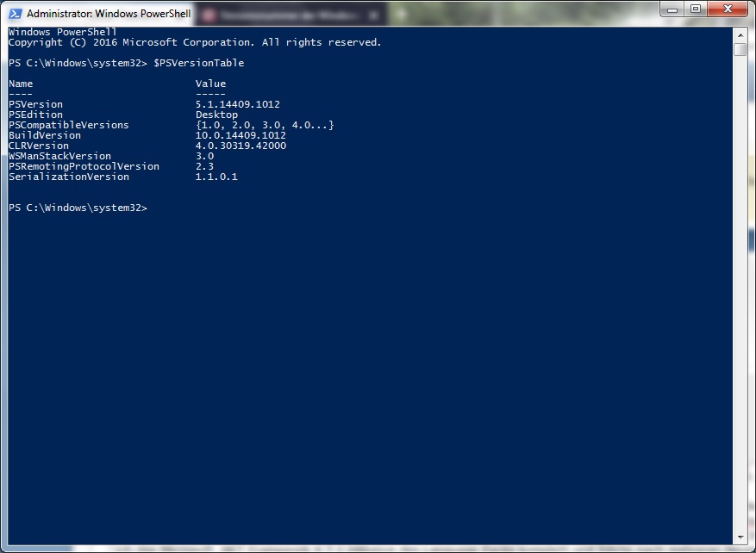This screenshot has width=756, height=553.
Task: Click the vertical scrollbar thumb
Action: [740, 50]
